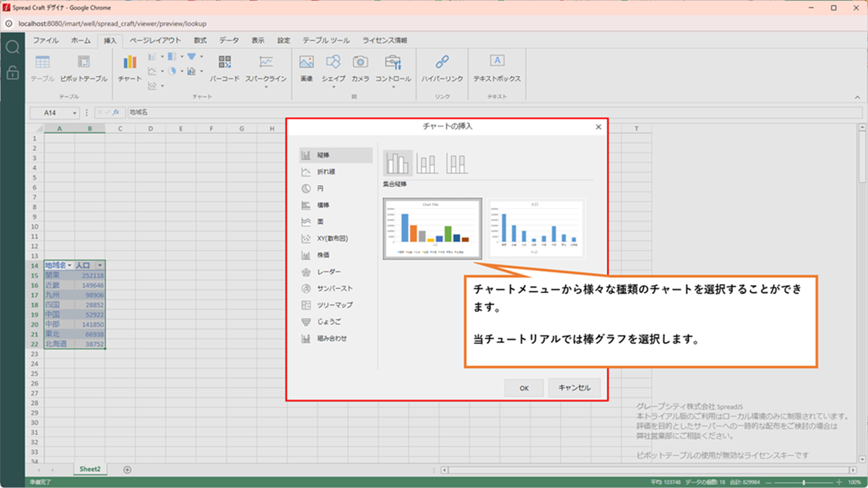Image resolution: width=868 pixels, height=488 pixels.
Task: Select the second chart preview thumbnail
Action: pos(536,229)
